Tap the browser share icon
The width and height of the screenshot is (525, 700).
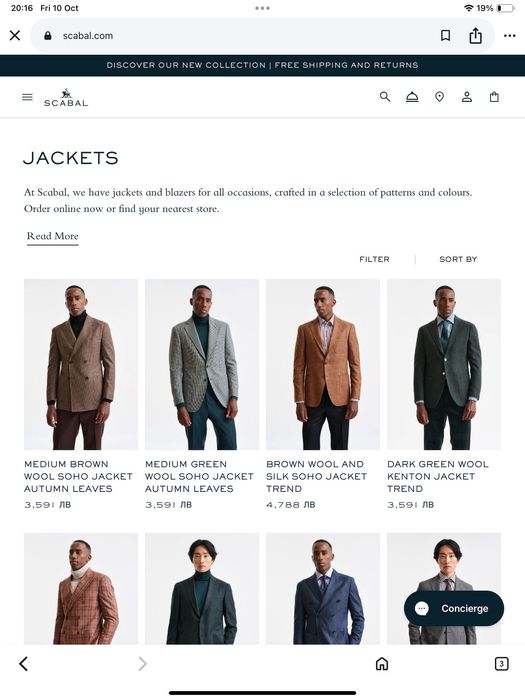(475, 35)
